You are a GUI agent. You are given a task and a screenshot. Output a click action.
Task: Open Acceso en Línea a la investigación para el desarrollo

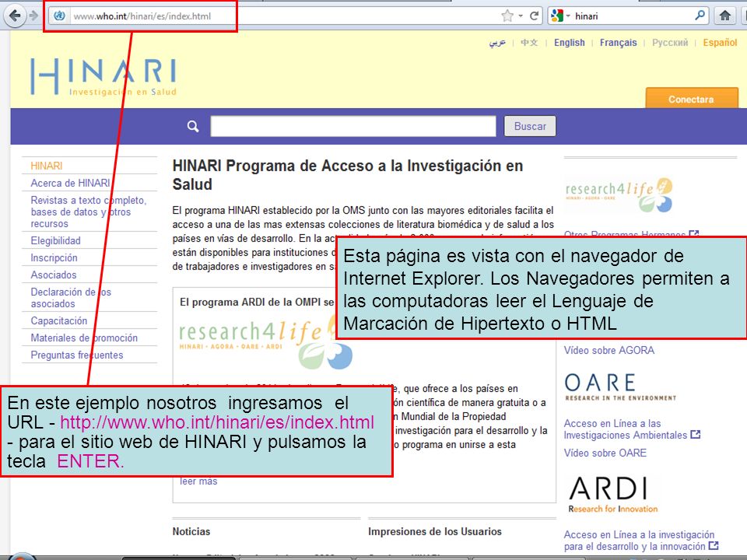click(x=639, y=541)
